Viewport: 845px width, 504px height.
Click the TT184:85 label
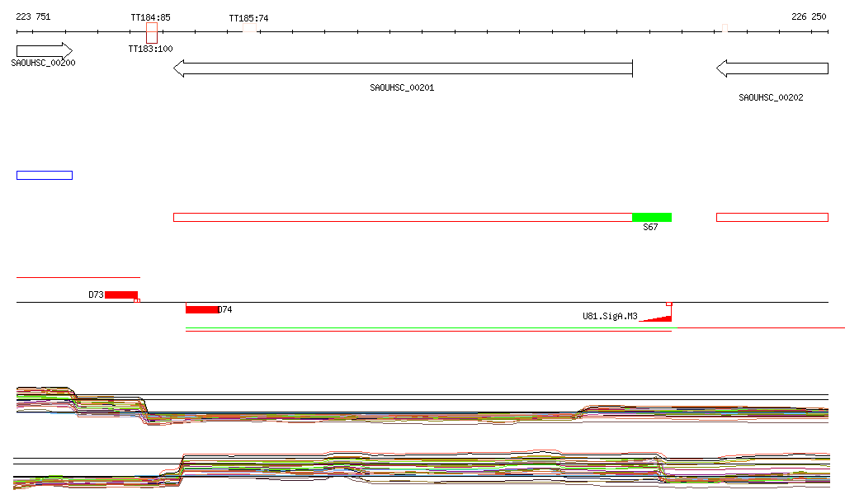tap(150, 17)
